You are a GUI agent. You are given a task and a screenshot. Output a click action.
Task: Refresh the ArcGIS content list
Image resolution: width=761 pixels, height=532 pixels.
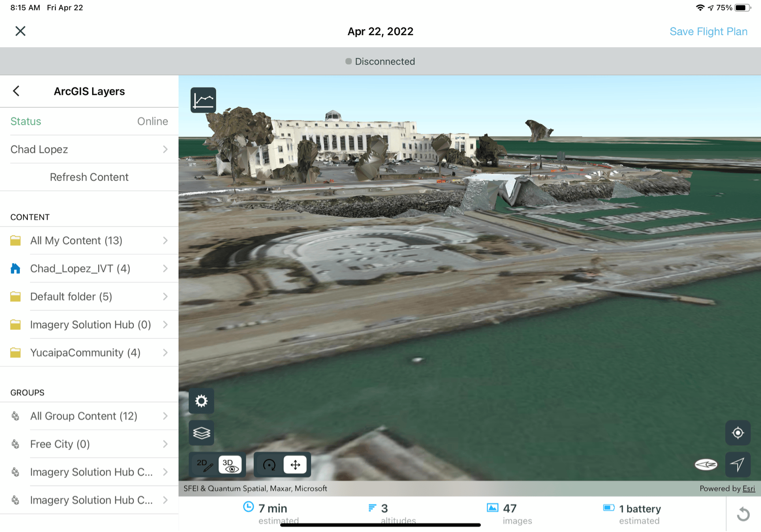coord(89,177)
